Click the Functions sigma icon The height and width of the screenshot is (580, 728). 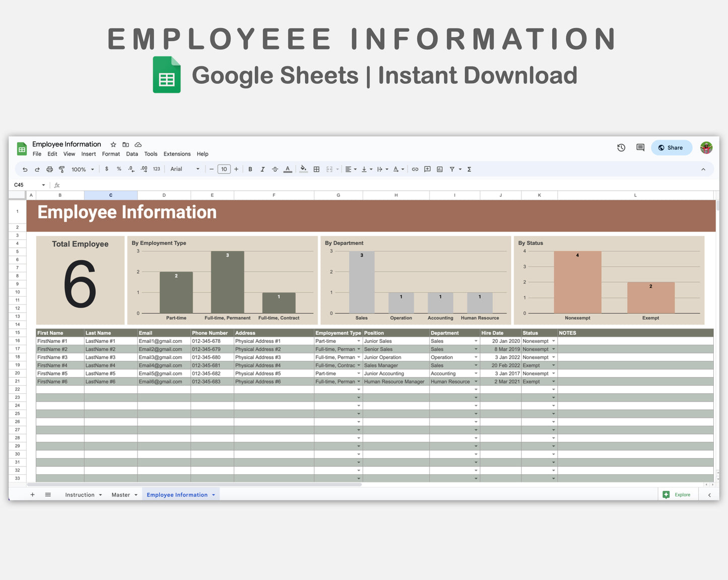(469, 169)
